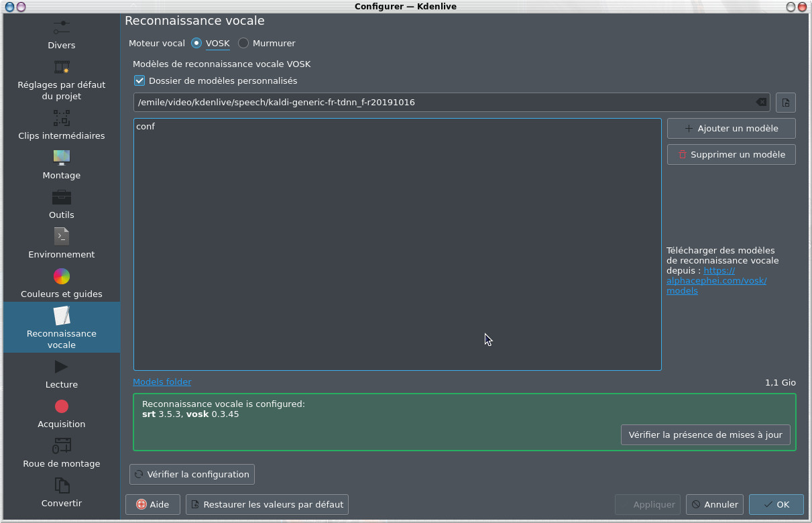The image size is (812, 523).
Task: Open Aide for this dialog
Action: click(153, 504)
